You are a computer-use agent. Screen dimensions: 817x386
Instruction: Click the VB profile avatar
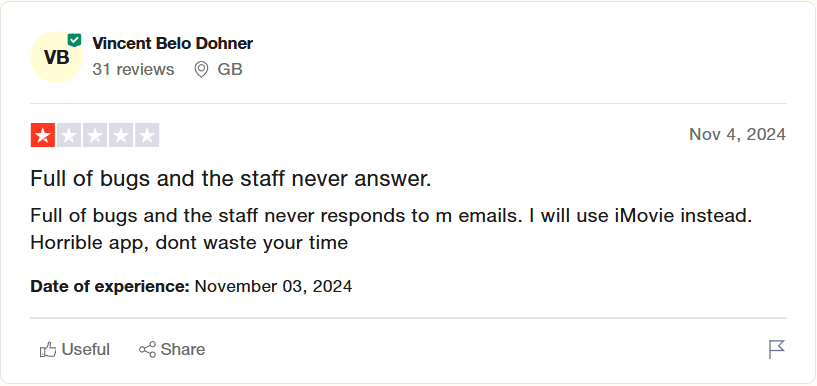[x=56, y=57]
